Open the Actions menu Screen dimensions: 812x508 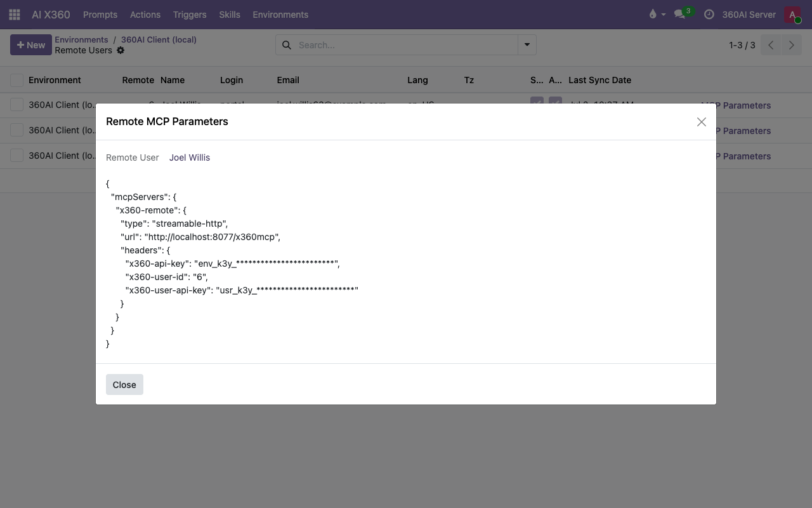click(145, 14)
